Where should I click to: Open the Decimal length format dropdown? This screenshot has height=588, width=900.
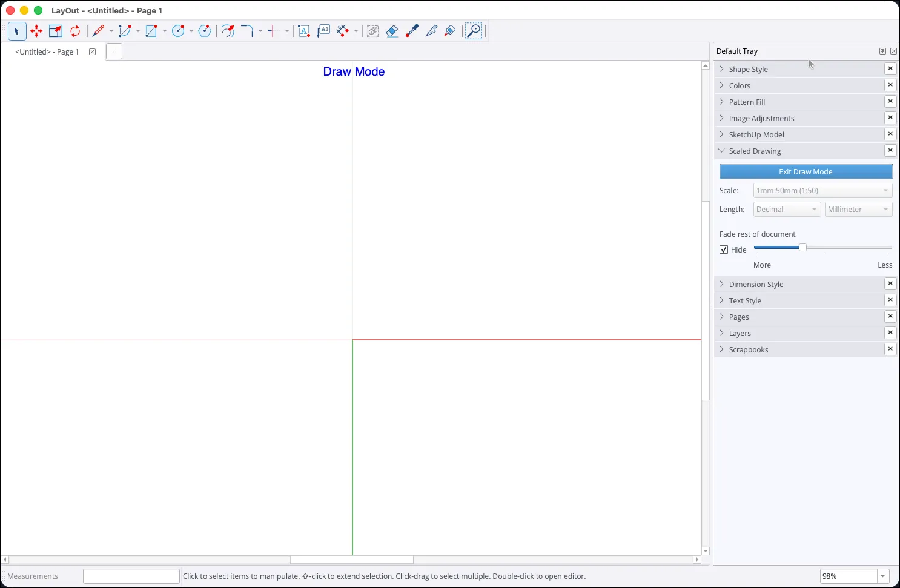tap(787, 210)
